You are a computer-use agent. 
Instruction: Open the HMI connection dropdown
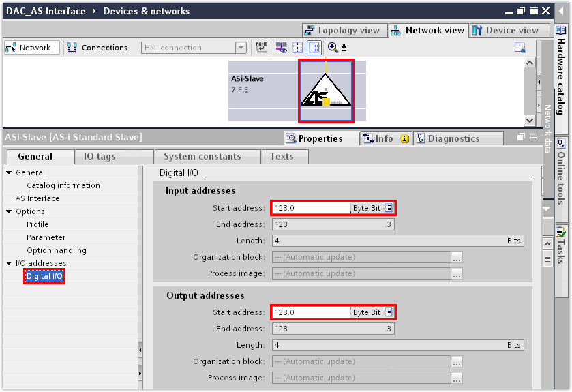(241, 48)
